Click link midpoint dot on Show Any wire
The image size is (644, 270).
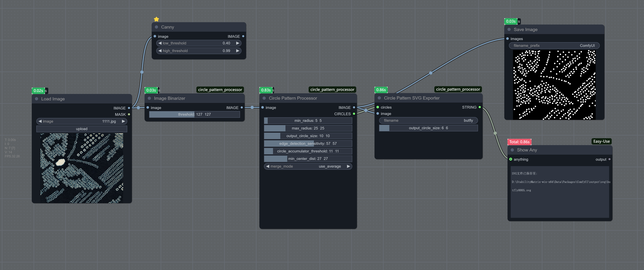[495, 133]
